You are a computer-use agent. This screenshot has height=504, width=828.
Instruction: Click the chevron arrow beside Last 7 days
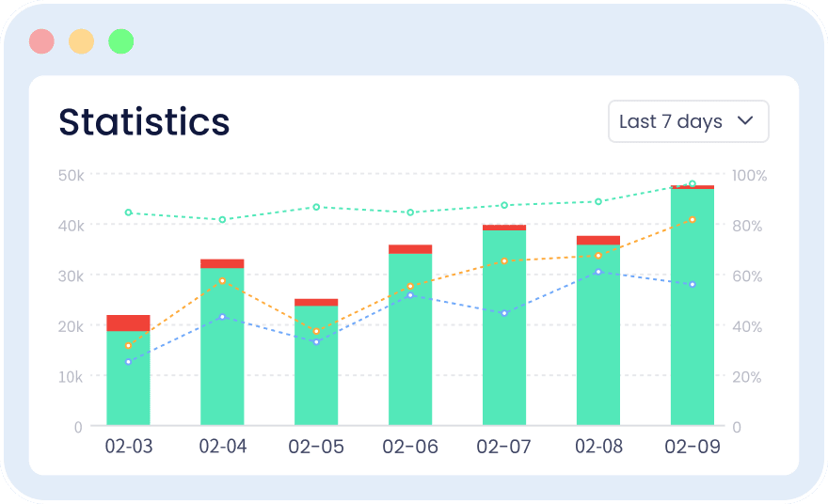(x=745, y=121)
